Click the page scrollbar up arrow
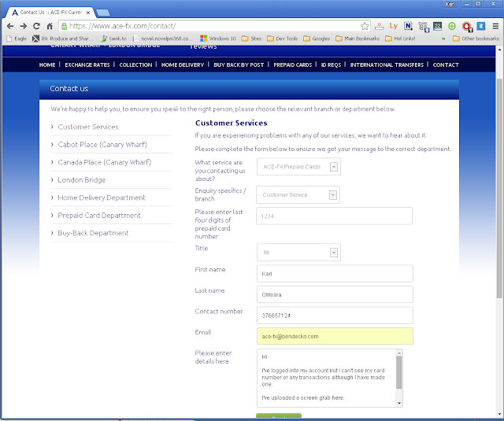504x421 pixels. coord(499,50)
